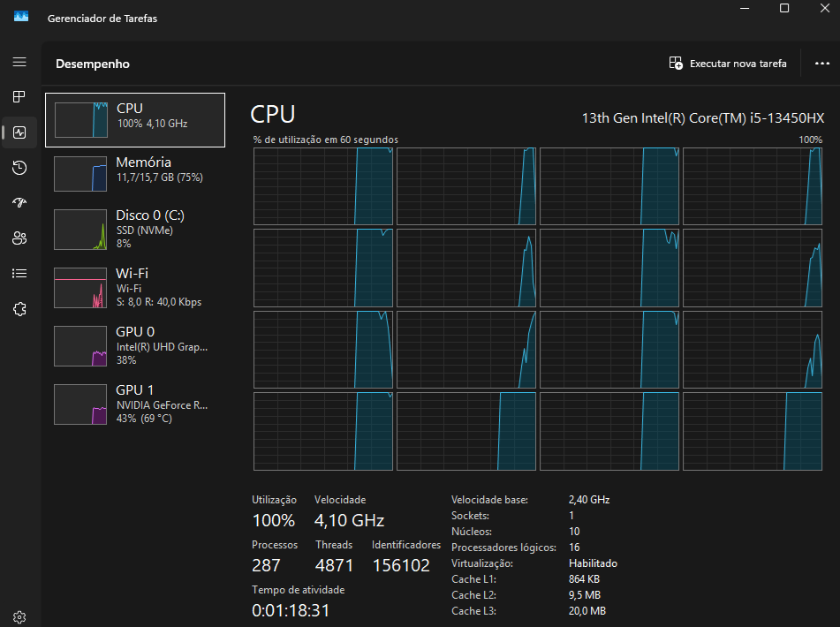Click the Processadores lógicos value 16
The height and width of the screenshot is (627, 840).
pos(574,548)
